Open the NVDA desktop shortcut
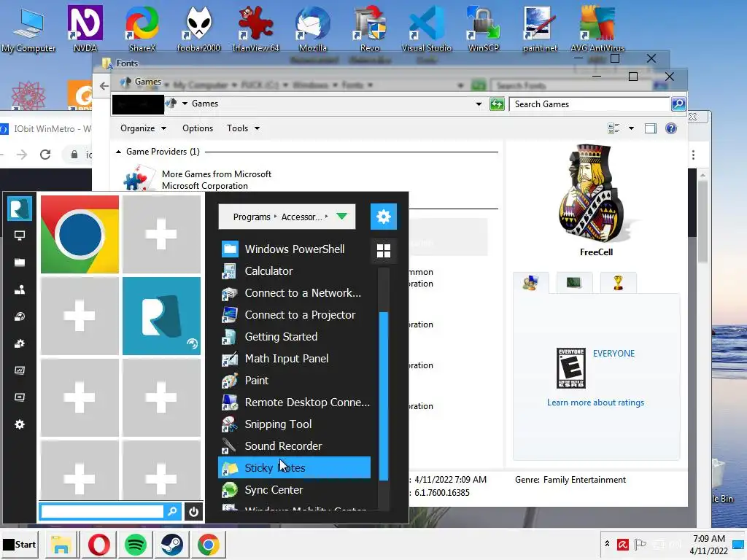Viewport: 747px width, 560px height. click(85, 28)
